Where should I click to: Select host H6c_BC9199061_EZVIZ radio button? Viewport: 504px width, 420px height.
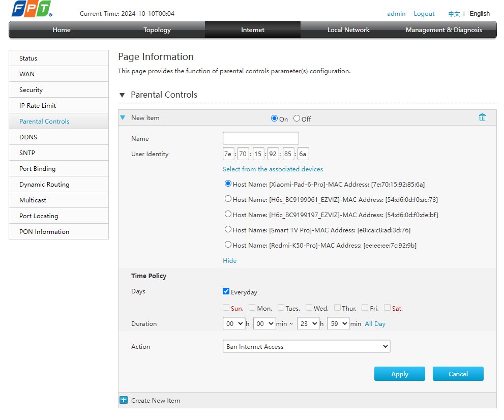pyautogui.click(x=228, y=199)
